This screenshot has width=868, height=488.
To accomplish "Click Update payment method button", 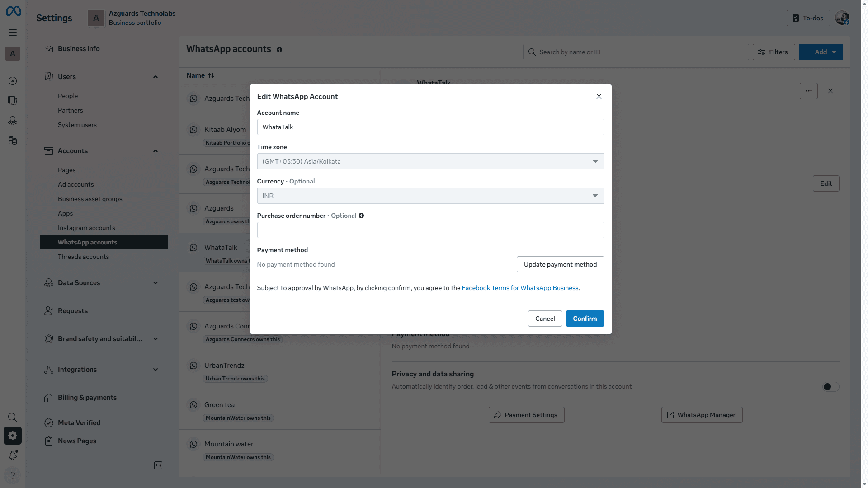I will pyautogui.click(x=561, y=264).
